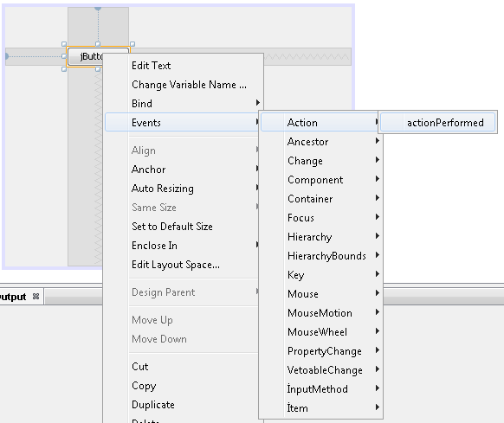Close the Output tab
This screenshot has width=504, height=423.
pyautogui.click(x=36, y=296)
